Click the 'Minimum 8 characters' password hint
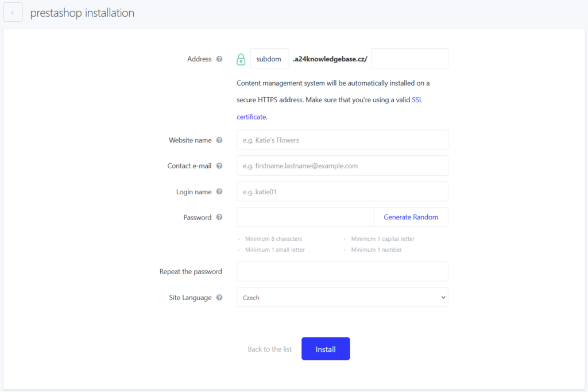This screenshot has width=588, height=392. 273,239
